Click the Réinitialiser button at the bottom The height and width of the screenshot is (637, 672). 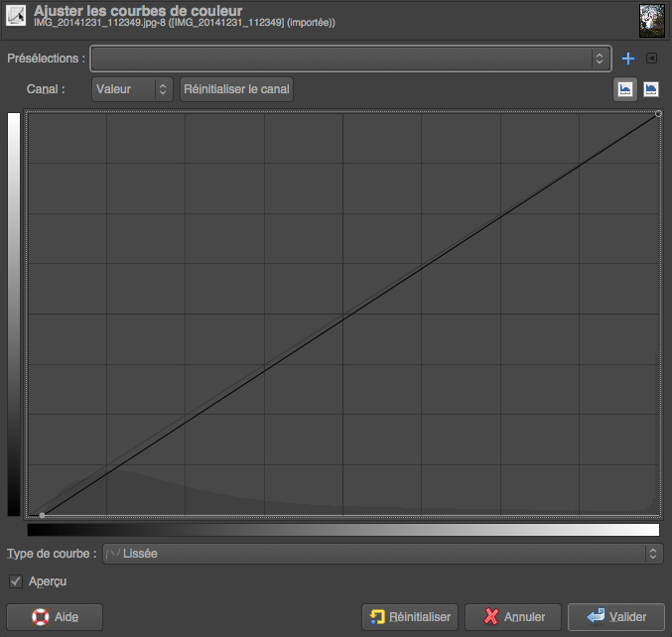410,616
